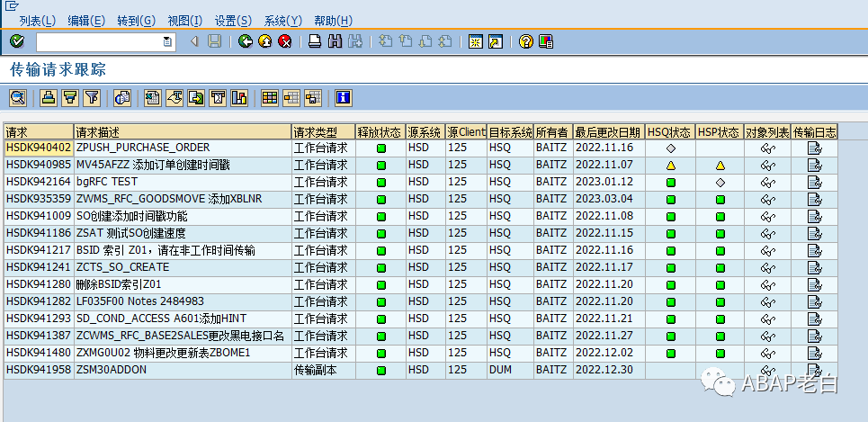Select the 释放状态 column header
The width and height of the screenshot is (868, 422).
380,131
